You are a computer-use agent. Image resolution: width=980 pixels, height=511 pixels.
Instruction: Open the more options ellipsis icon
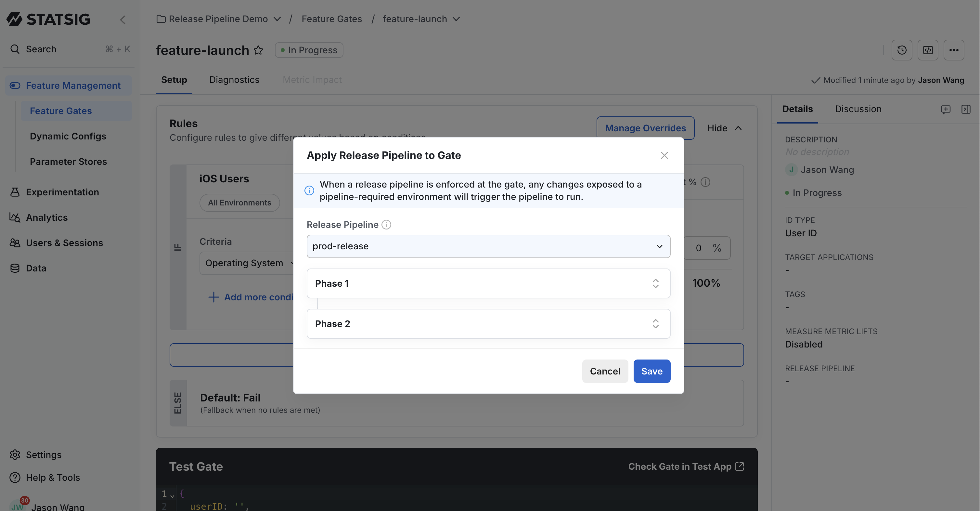point(954,50)
